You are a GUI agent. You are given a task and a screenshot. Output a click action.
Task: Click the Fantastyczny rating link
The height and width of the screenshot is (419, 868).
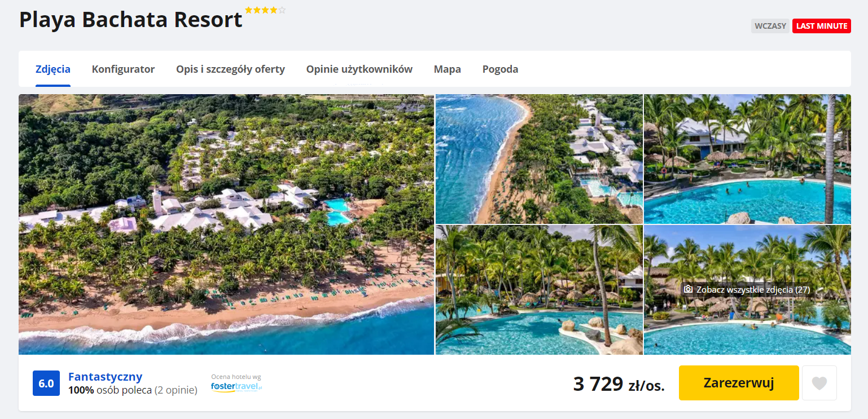(105, 377)
